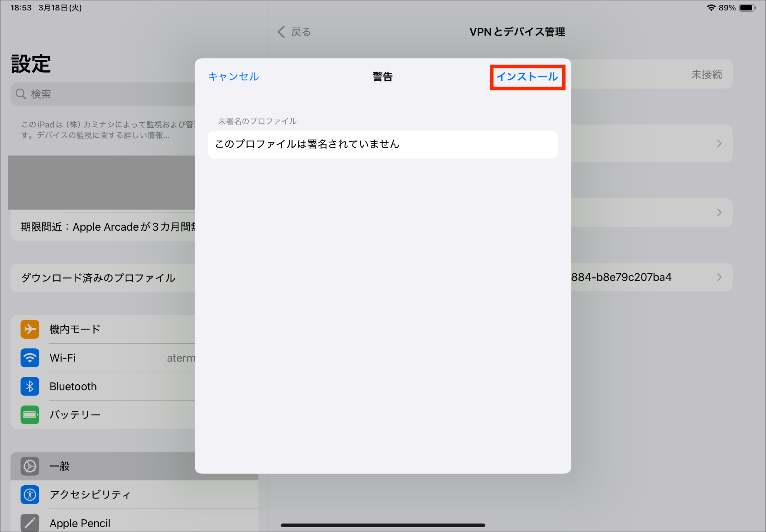Viewport: 766px width, 532px height.
Task: Tap the Bluetooth icon in sidebar
Action: coord(30,386)
